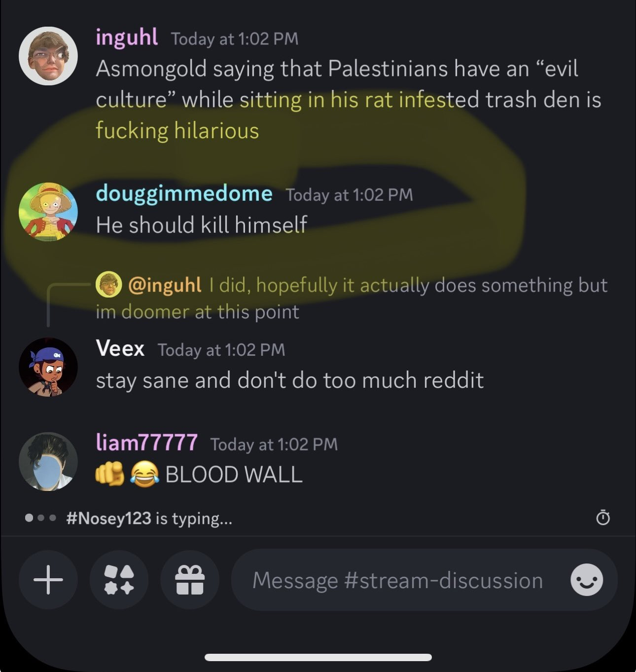Tap the BLOOD WALL message
The height and width of the screenshot is (672, 636).
click(199, 475)
